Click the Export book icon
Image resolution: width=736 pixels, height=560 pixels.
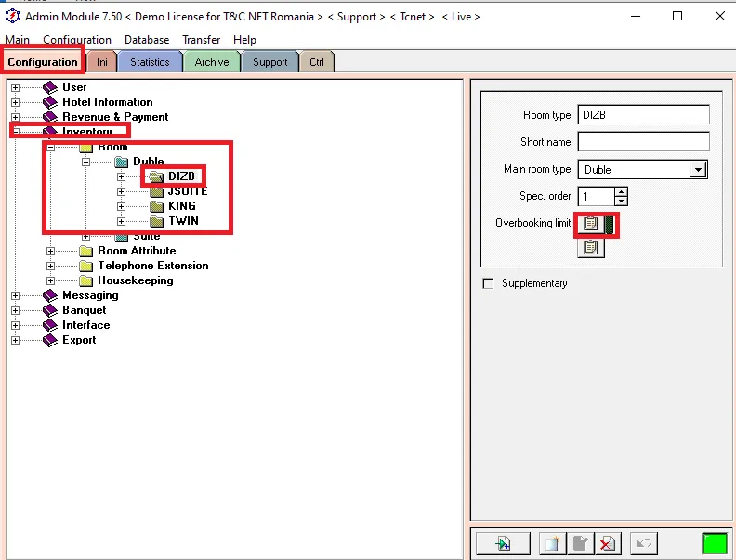50,340
